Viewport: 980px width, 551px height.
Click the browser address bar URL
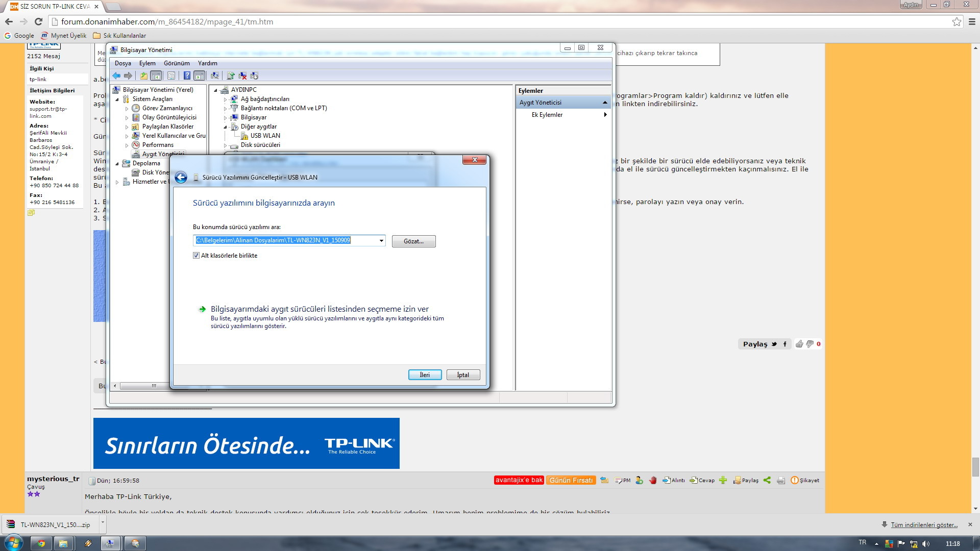tap(167, 22)
